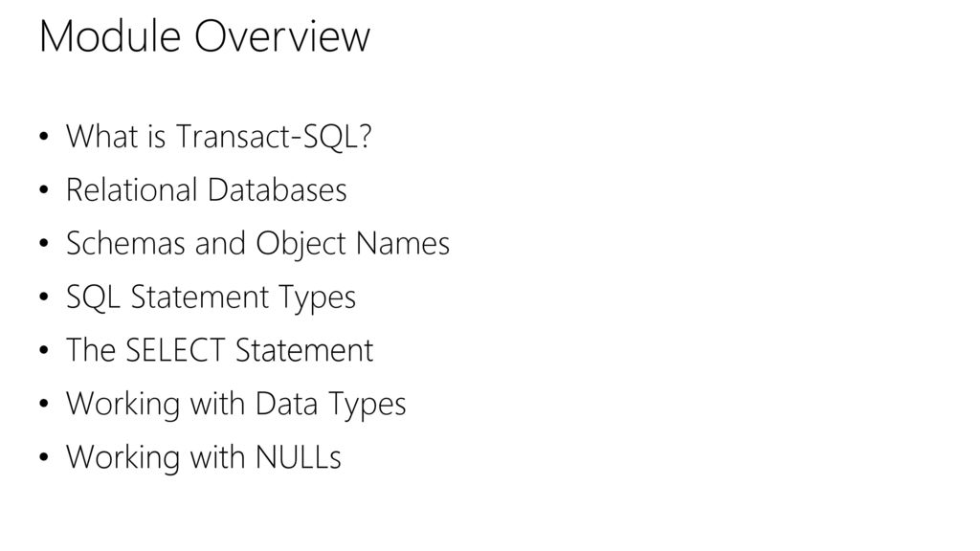Click the word "NULLs" in last bullet

pyautogui.click(x=299, y=457)
